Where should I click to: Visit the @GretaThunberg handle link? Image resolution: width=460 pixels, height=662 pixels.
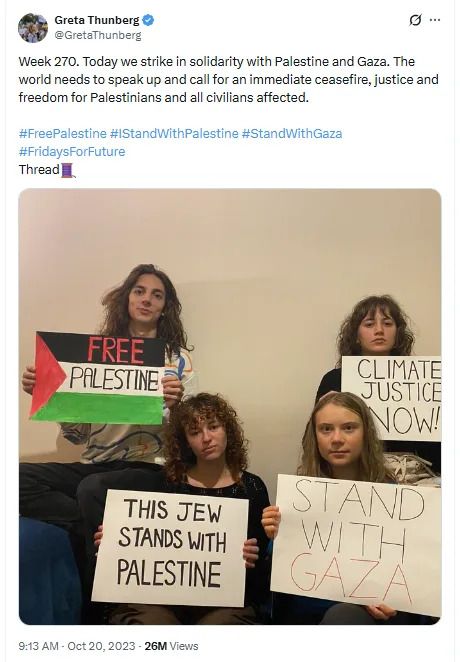tap(98, 35)
